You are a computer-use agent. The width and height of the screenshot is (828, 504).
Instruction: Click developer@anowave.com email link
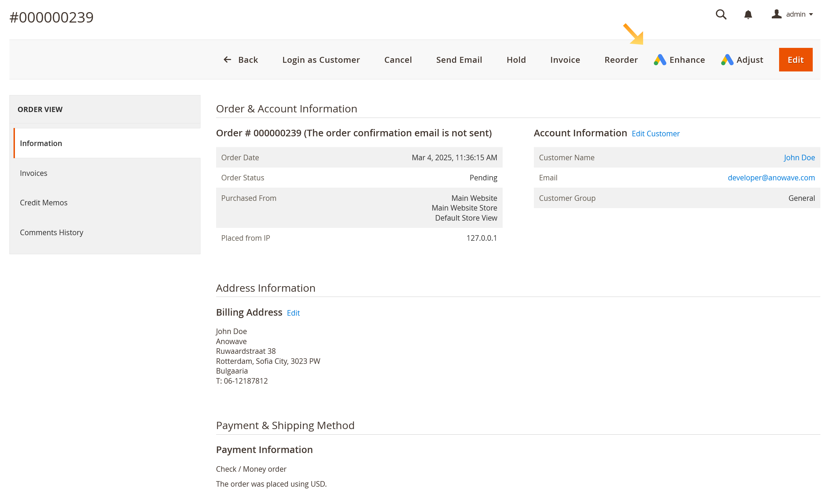click(x=771, y=178)
